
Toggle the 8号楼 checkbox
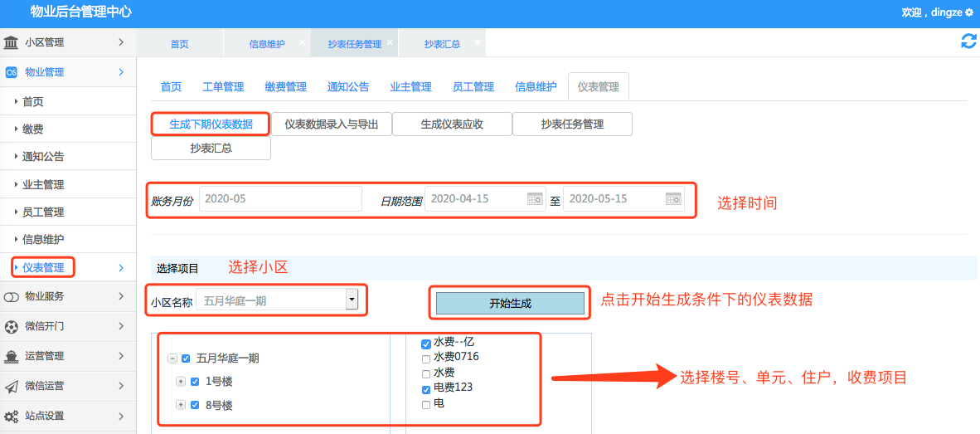[x=194, y=405]
